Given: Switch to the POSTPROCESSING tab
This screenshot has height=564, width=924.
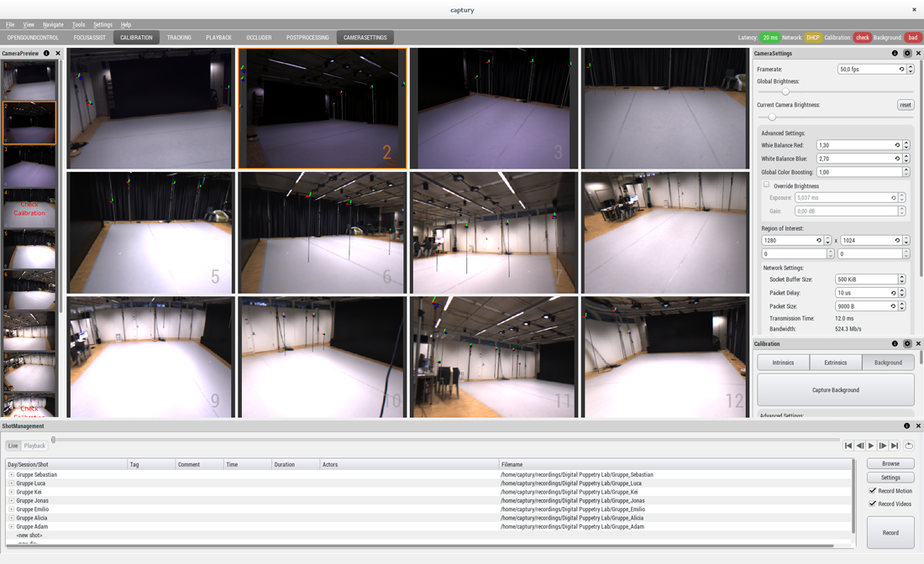Looking at the screenshot, I should pos(307,37).
